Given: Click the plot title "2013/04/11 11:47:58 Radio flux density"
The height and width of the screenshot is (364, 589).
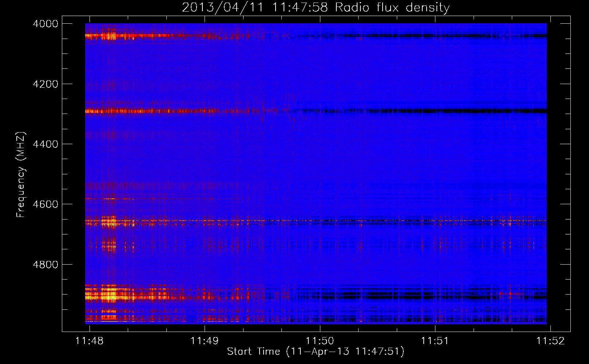Looking at the screenshot, I should 316,8.
